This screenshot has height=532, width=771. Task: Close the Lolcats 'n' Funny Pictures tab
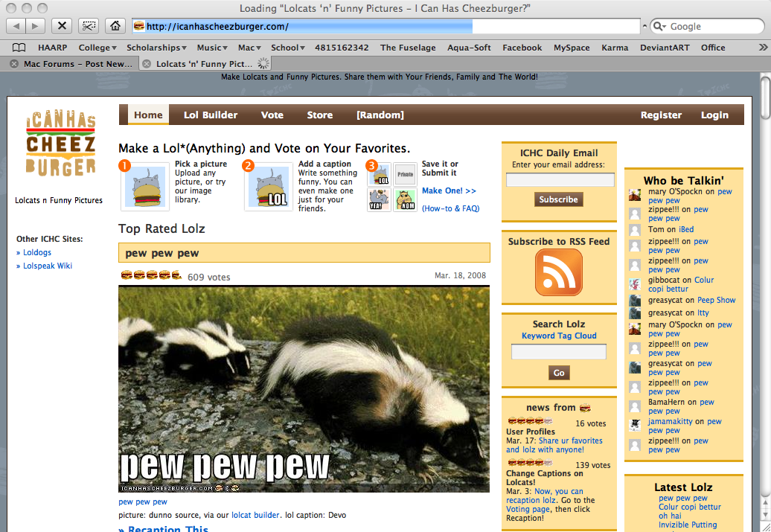147,64
